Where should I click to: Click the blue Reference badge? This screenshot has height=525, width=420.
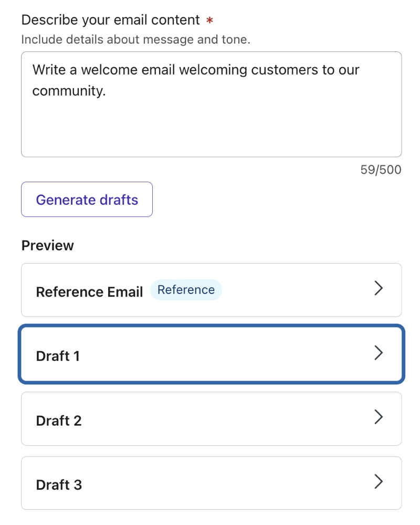pos(186,290)
